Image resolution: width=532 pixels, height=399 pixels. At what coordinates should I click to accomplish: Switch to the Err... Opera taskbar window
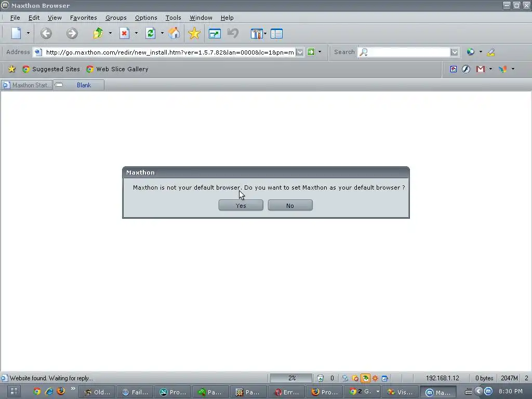[286, 392]
